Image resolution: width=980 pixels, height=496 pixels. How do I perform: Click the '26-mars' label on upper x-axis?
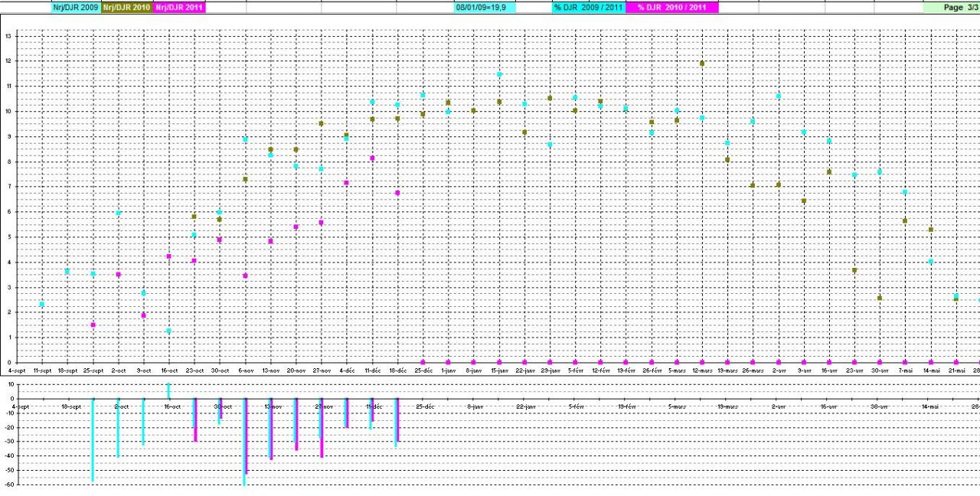[753, 370]
